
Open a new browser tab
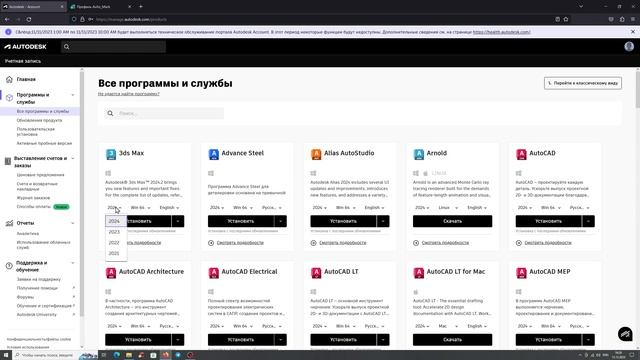point(141,7)
